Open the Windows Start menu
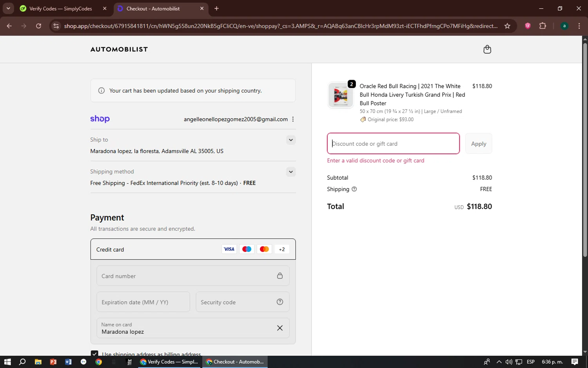Screen dimensions: 588x368 [7, 362]
